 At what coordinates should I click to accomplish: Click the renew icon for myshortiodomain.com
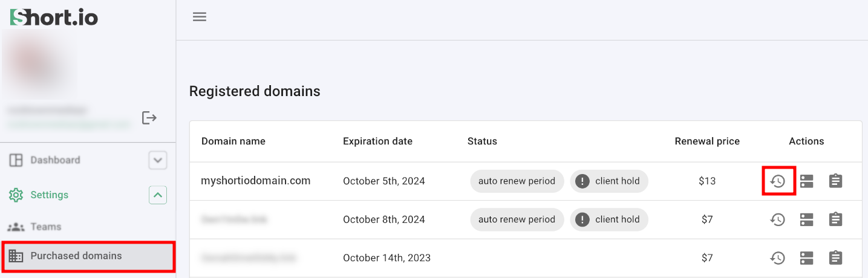[778, 181]
